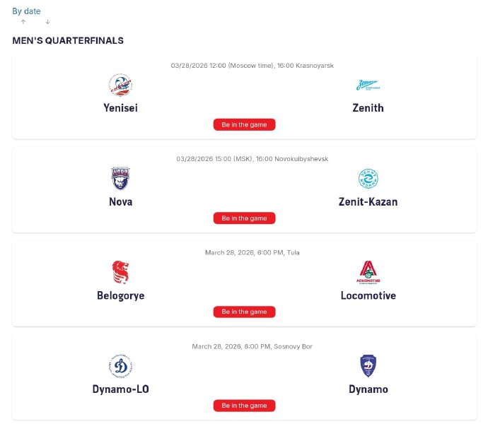
Task: Open the Dynamo-LO team name
Action: click(120, 389)
